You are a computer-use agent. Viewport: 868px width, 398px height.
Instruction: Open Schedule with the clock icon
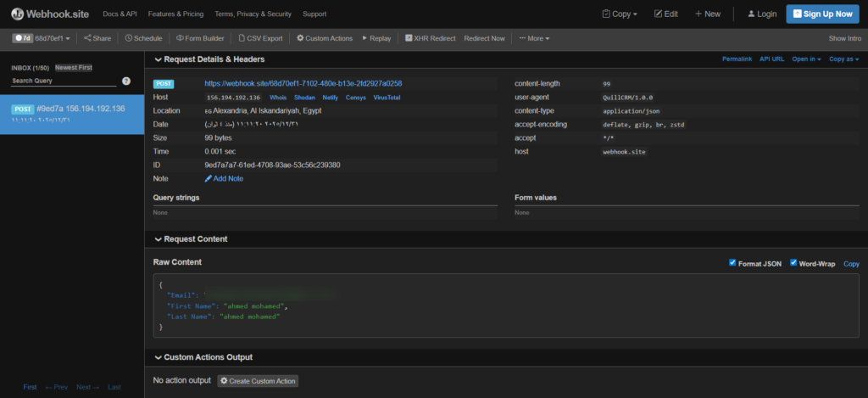click(129, 38)
